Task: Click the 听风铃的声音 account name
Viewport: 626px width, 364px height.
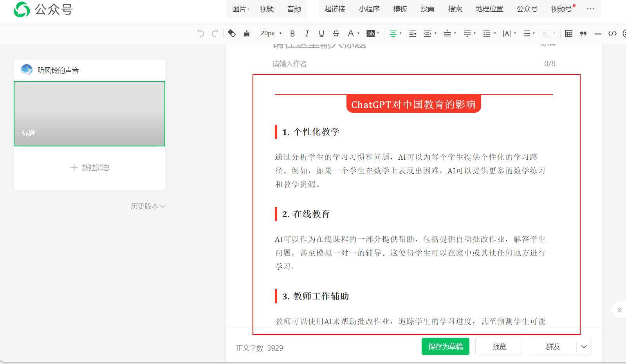Action: [58, 70]
